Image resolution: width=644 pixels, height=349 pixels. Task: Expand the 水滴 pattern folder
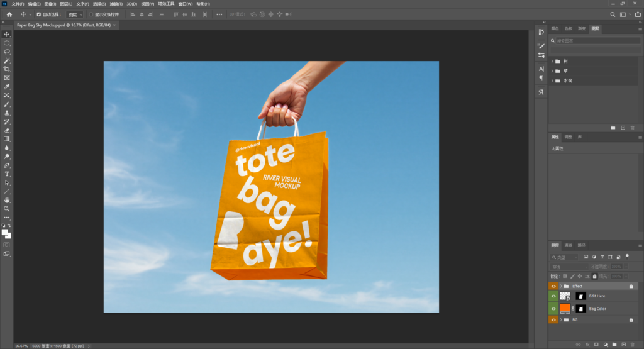click(552, 81)
